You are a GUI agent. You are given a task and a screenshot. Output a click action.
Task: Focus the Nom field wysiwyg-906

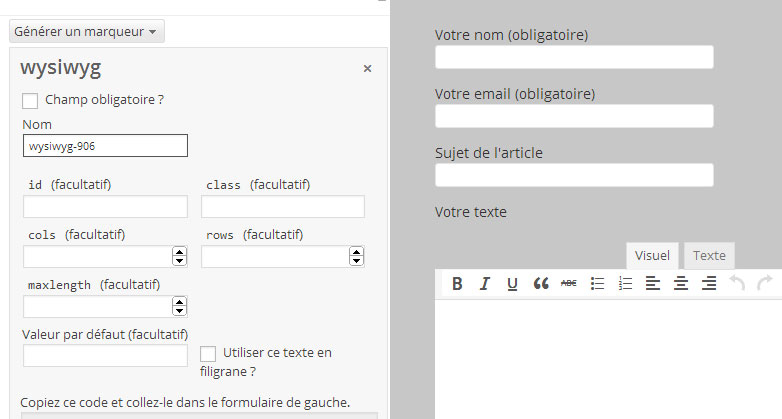click(x=105, y=146)
